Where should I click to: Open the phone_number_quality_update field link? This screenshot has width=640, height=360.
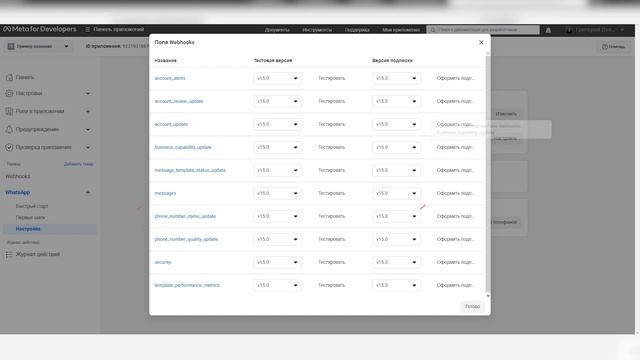[x=186, y=239]
